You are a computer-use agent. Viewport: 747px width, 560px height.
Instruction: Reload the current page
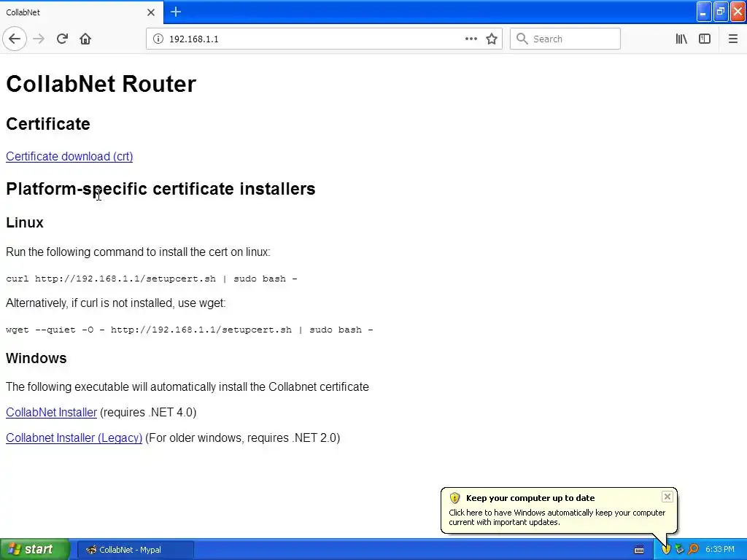coord(62,39)
